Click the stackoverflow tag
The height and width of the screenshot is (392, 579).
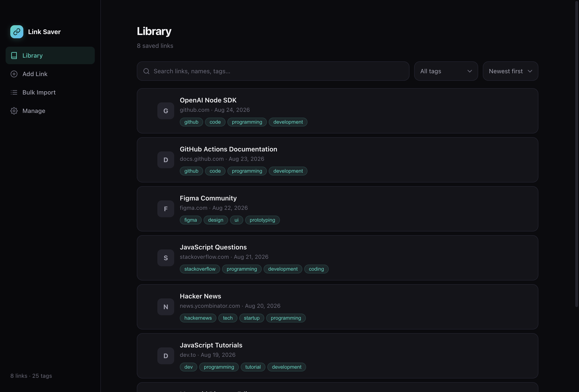pyautogui.click(x=200, y=269)
